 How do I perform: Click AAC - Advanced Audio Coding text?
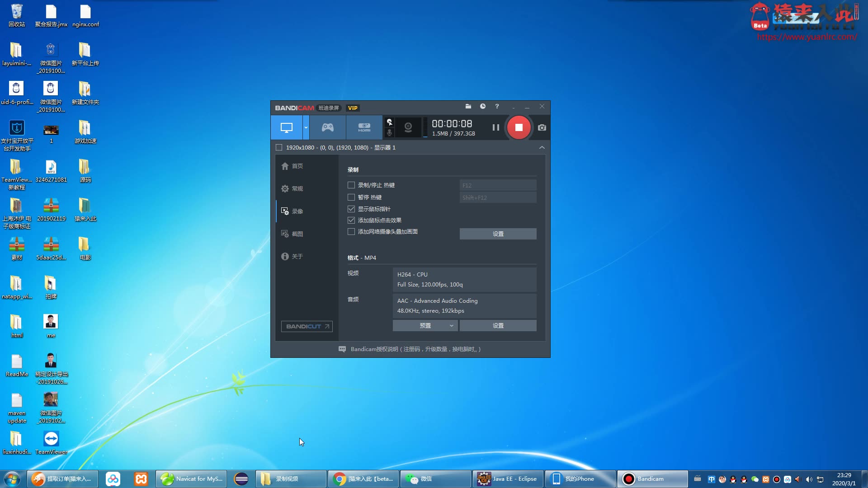[x=437, y=300]
